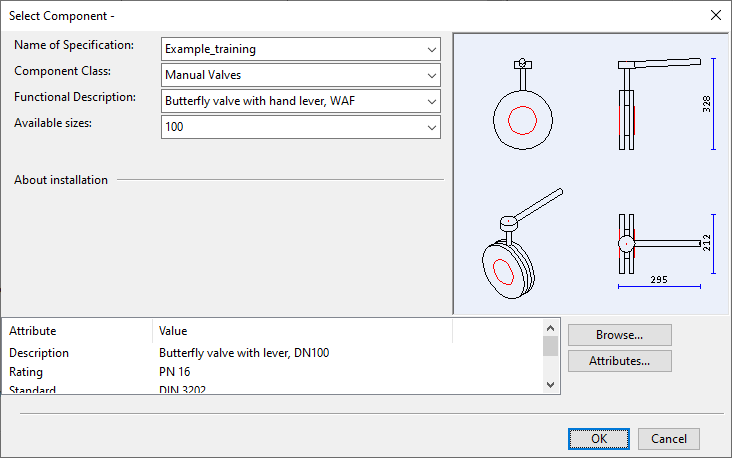Expand the Available sizes dropdown

(431, 127)
